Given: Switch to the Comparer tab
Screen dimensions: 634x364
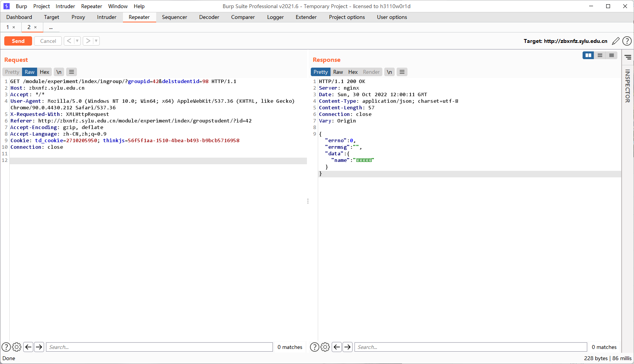Looking at the screenshot, I should point(243,17).
